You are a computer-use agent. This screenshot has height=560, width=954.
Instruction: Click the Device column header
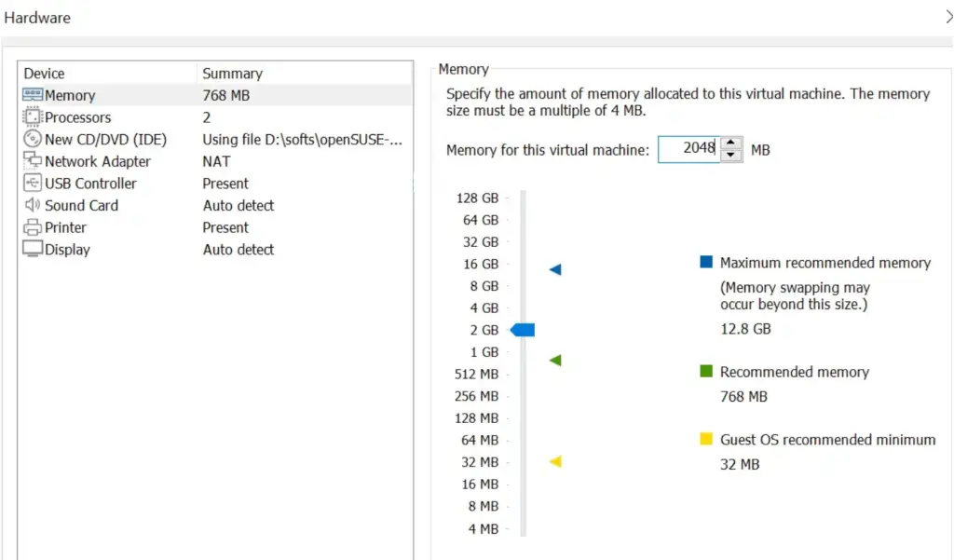[x=45, y=74]
